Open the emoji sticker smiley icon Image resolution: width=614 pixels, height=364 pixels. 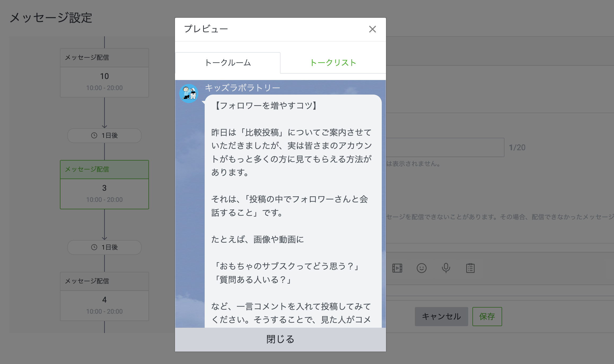422,268
